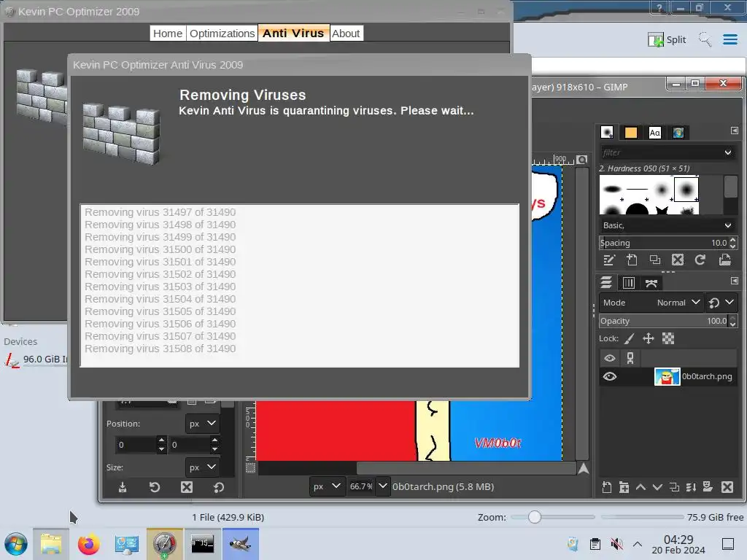Image resolution: width=747 pixels, height=560 pixels.
Task: Open the terminal from the taskbar
Action: pos(203,544)
